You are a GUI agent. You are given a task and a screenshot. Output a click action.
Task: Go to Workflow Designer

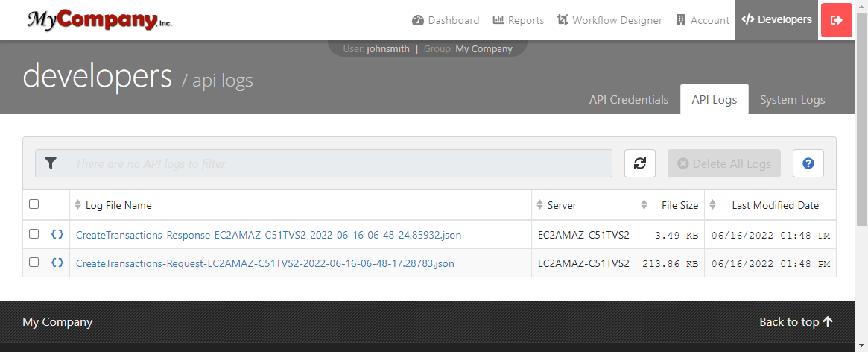[609, 20]
